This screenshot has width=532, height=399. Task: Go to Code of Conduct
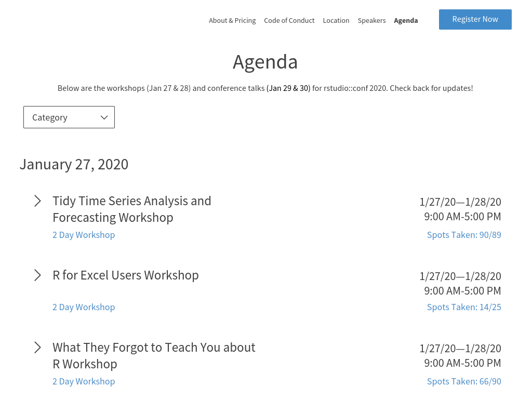pyautogui.click(x=289, y=21)
